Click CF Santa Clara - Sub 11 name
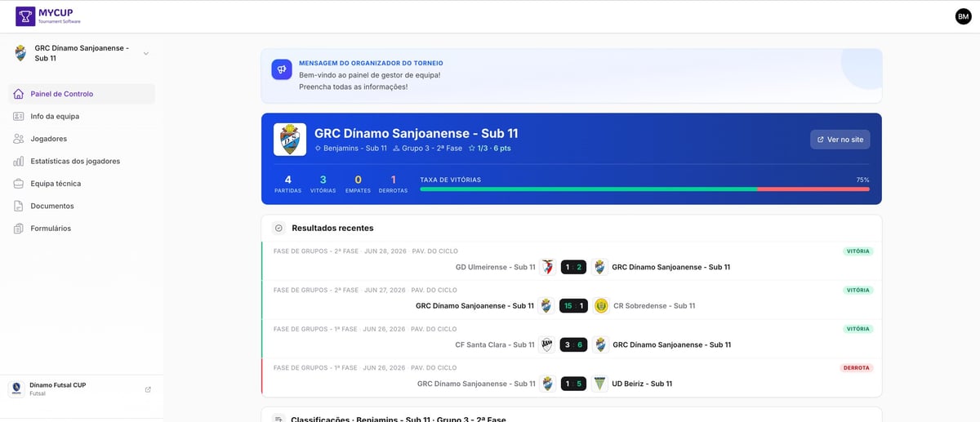Viewport: 980px width, 422px height. 495,344
